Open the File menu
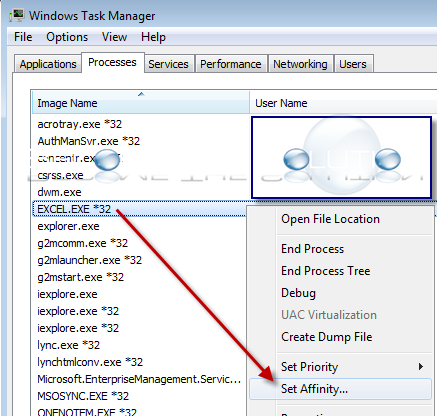437x416 pixels. (23, 37)
